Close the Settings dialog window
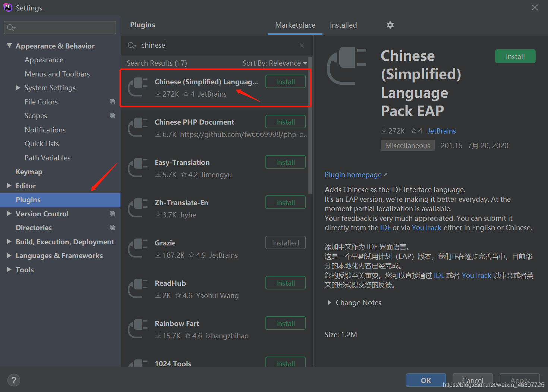The height and width of the screenshot is (392, 548). tap(535, 7)
